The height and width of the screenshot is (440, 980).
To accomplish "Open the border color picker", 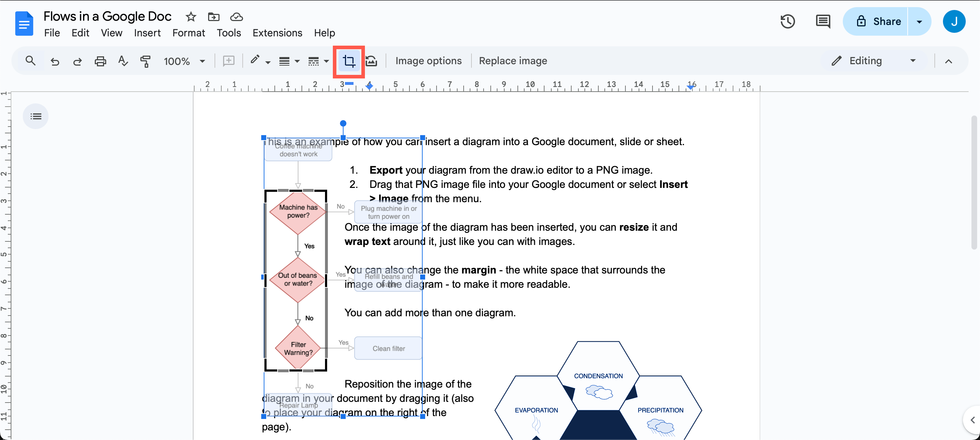I will [x=259, y=61].
